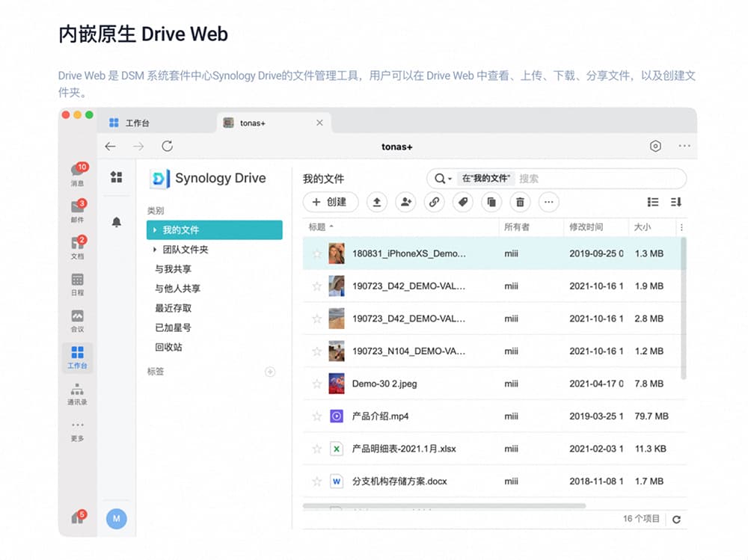Click the get-link icon
Screen dimensions: 748x560
coord(434,203)
